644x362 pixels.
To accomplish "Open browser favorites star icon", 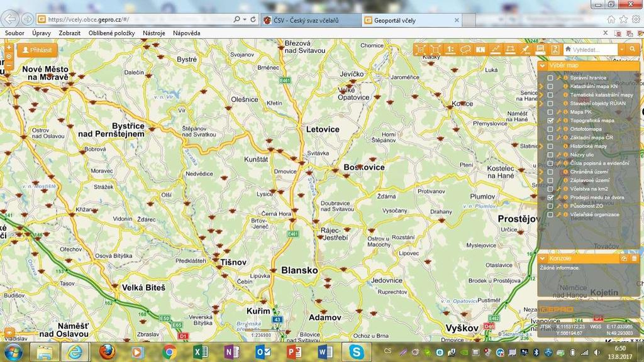I will (623, 19).
